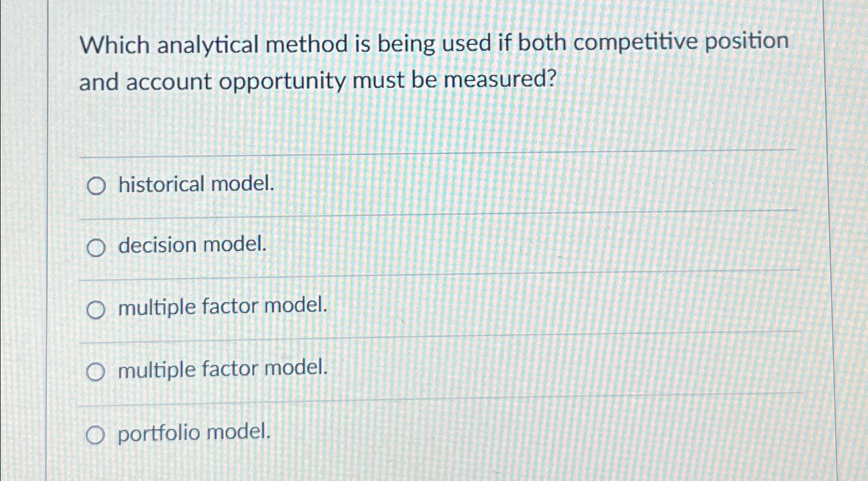868x481 pixels.
Task: Click the first multiple factor model label
Action: pos(222,306)
